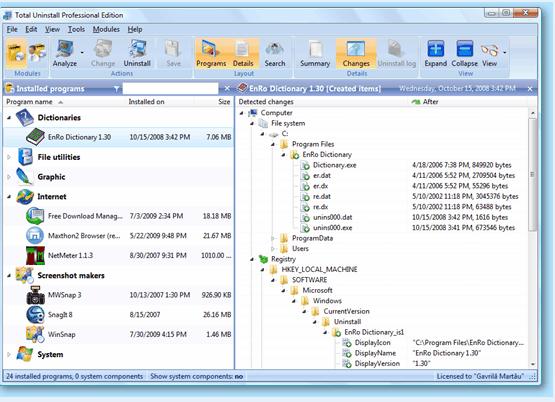Switch to the Changes details view
The image size is (555, 402).
pos(356,53)
